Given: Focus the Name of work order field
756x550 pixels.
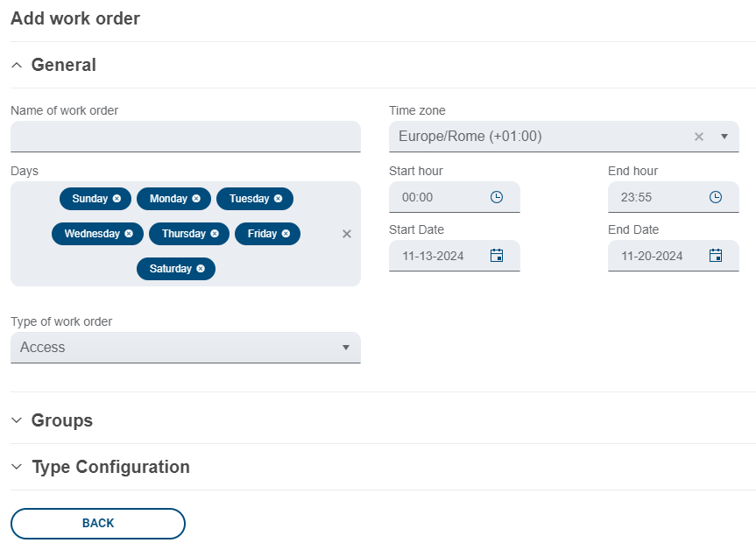Looking at the screenshot, I should click(x=186, y=137).
